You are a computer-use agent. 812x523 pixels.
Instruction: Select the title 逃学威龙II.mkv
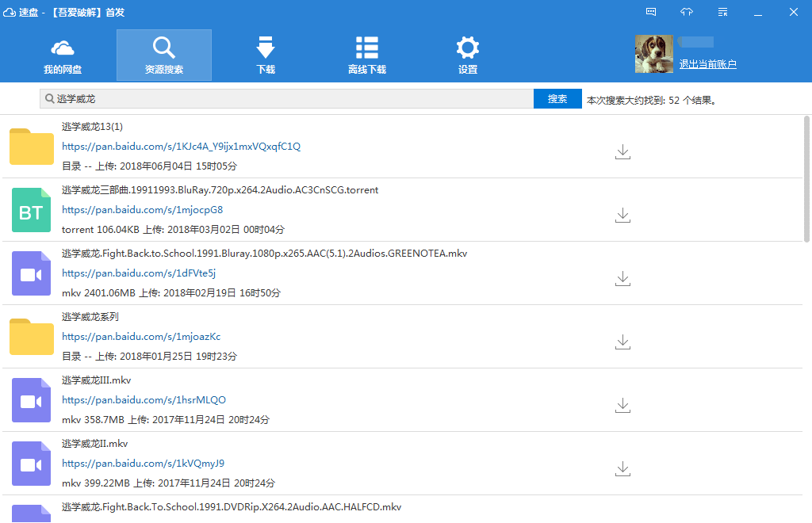(x=95, y=443)
